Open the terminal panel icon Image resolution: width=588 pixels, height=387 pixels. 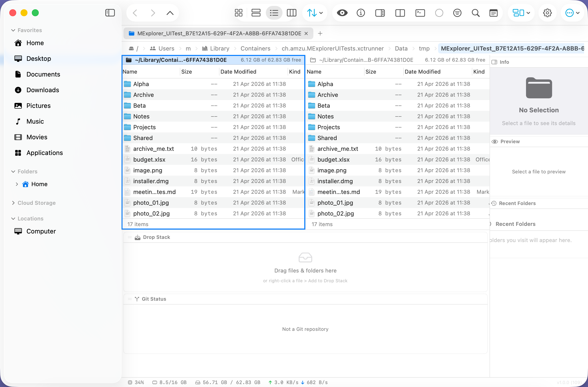pyautogui.click(x=420, y=13)
